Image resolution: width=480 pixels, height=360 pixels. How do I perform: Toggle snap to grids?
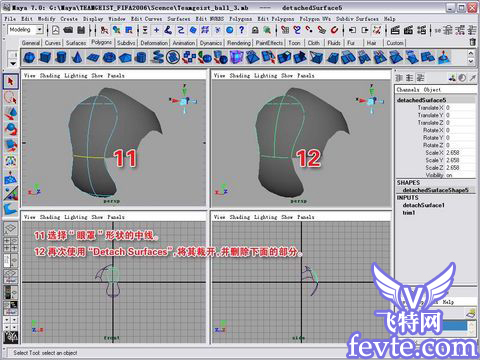(x=285, y=30)
